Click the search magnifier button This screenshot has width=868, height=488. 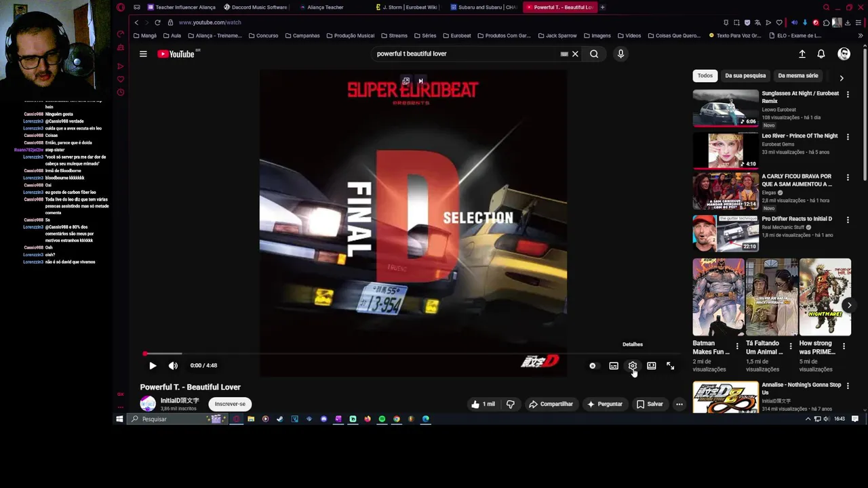pyautogui.click(x=594, y=54)
